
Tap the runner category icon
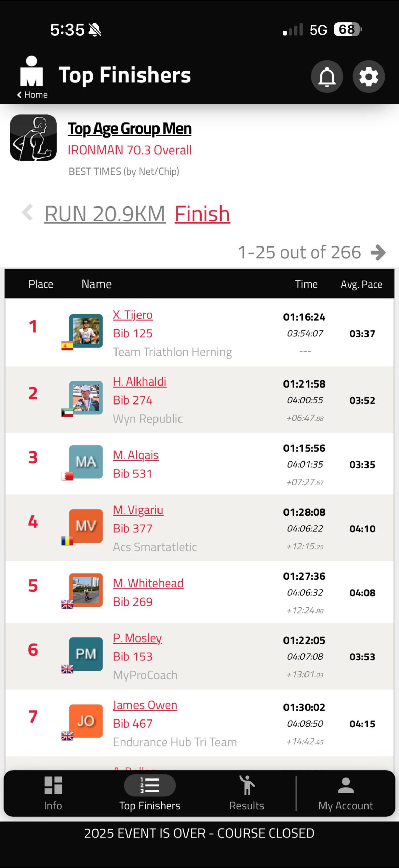click(34, 138)
